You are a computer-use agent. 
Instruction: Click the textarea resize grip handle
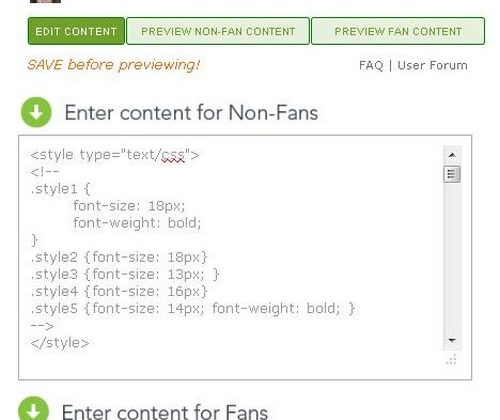pyautogui.click(x=451, y=360)
